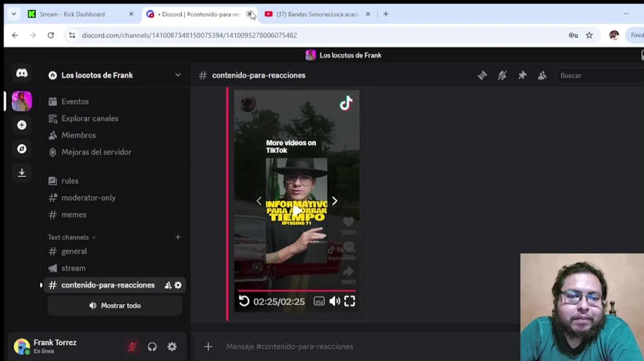Toggle captions on the TikTok video
The width and height of the screenshot is (644, 361).
tap(319, 301)
